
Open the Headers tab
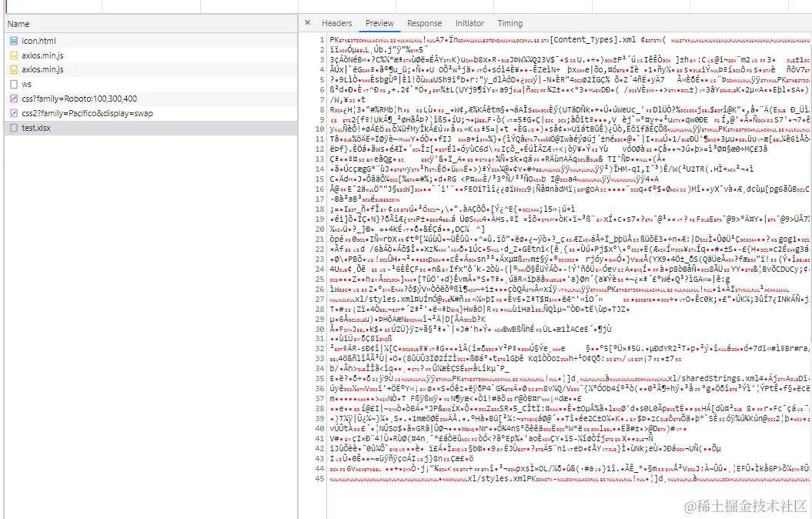pos(336,23)
